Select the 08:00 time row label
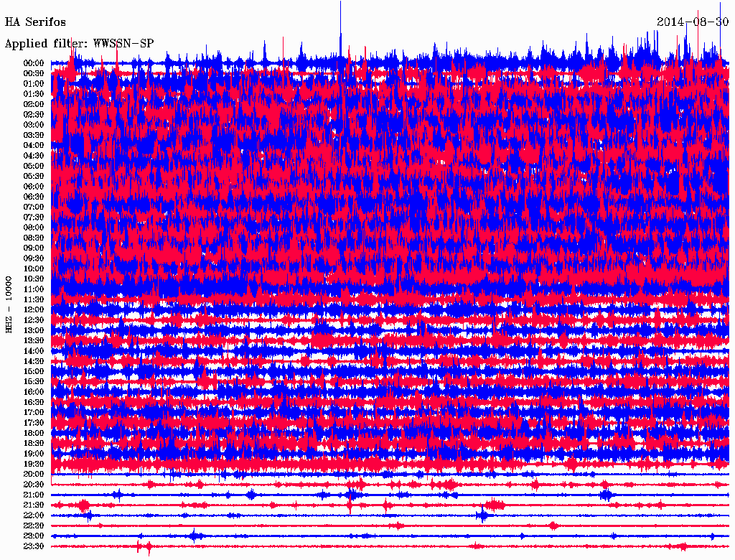Screen dimensions: 735x560 [x=34, y=228]
